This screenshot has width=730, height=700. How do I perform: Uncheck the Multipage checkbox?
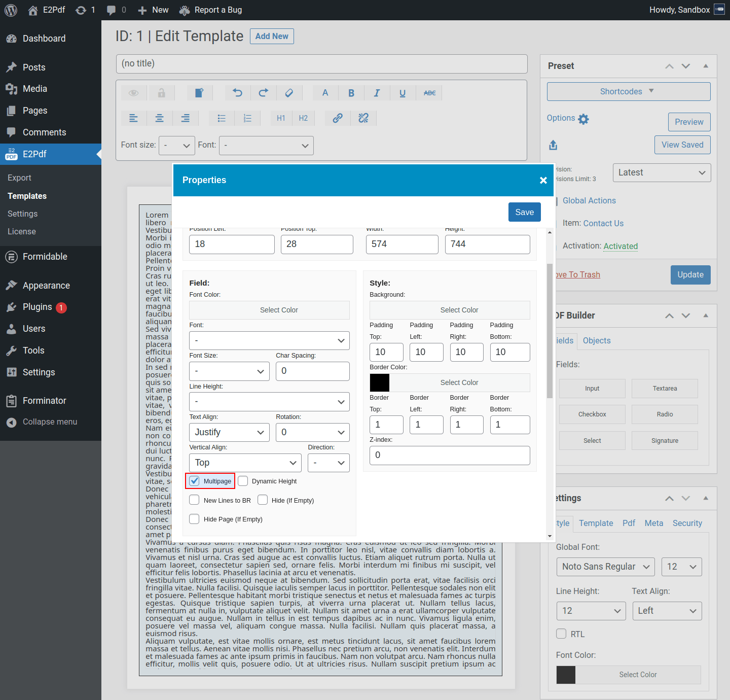coord(194,480)
